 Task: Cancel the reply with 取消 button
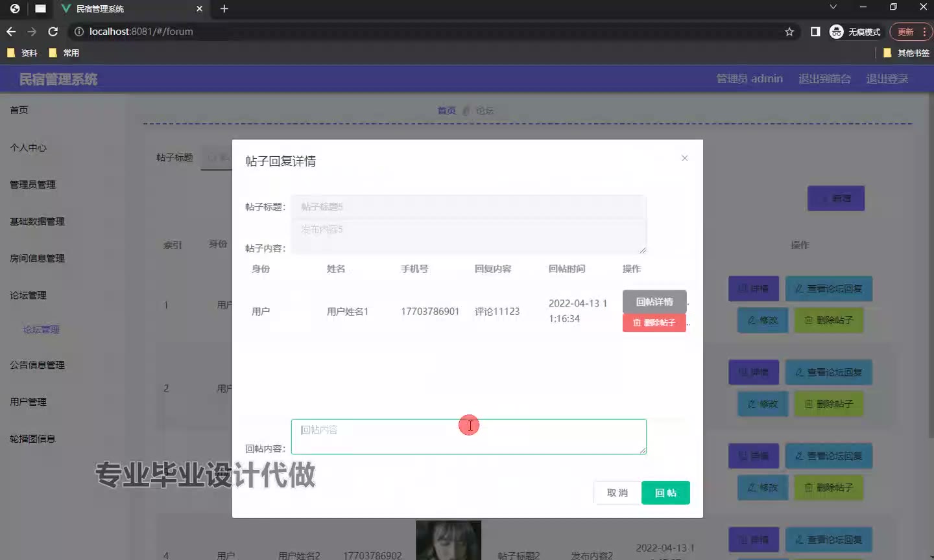[x=617, y=493]
